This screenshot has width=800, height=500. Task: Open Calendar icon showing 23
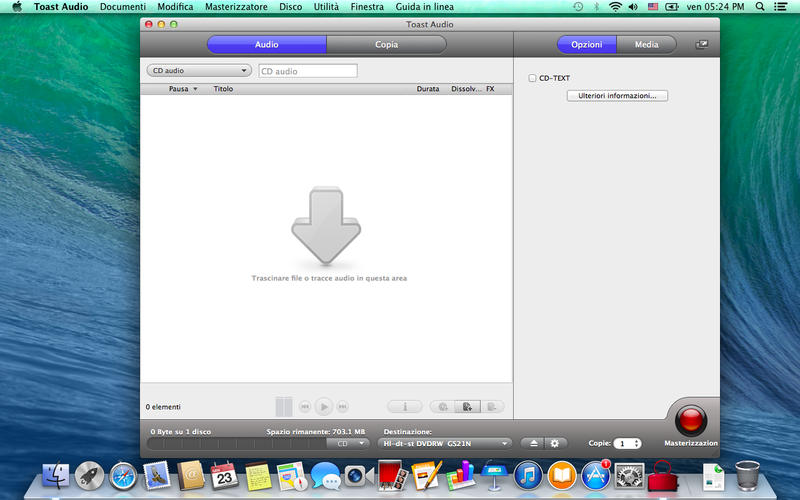tap(224, 475)
